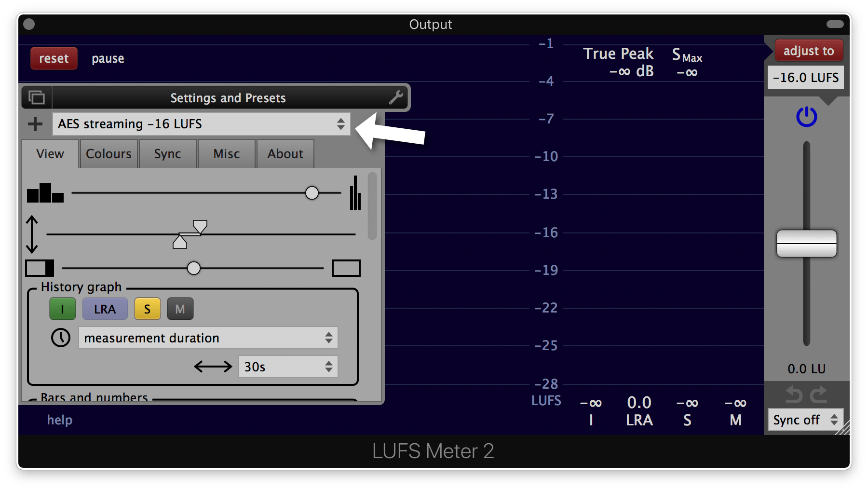Click the LUFS Meter 2 title text
Viewport: 868px width, 490px height.
pos(433,451)
